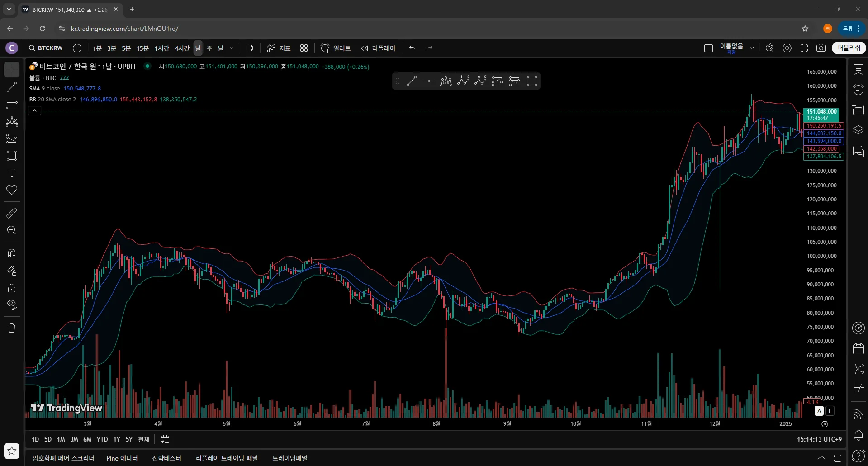Viewport: 868px width, 466px height.
Task: Choose the head and shoulders pattern in floating toolbar
Action: pos(446,81)
